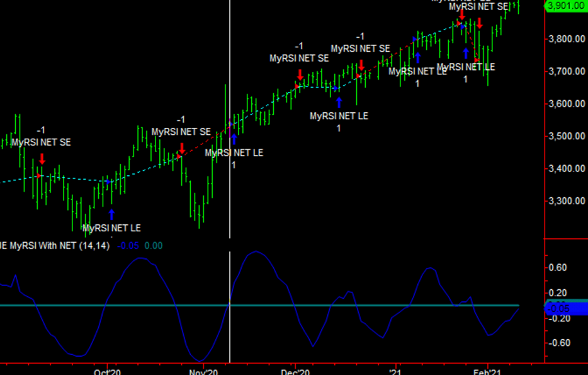The width and height of the screenshot is (588, 375).
Task: Click the red short-entry arrow before Oct'20
Action: pyautogui.click(x=42, y=158)
